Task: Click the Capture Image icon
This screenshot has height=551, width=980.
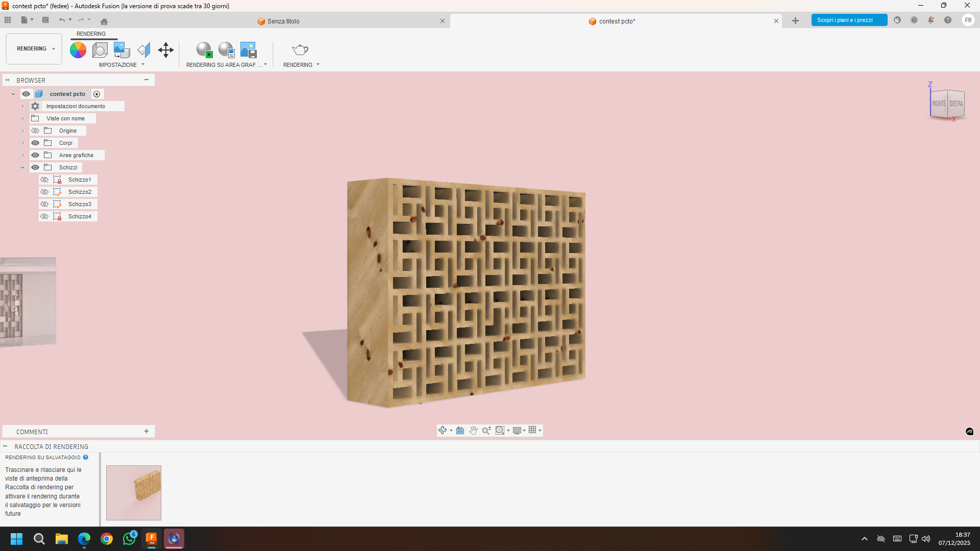Action: pyautogui.click(x=248, y=50)
